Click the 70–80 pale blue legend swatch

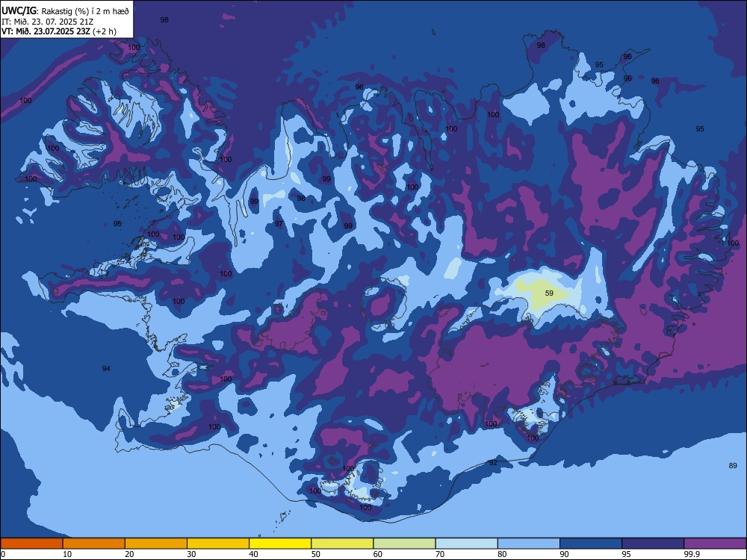[x=466, y=544]
